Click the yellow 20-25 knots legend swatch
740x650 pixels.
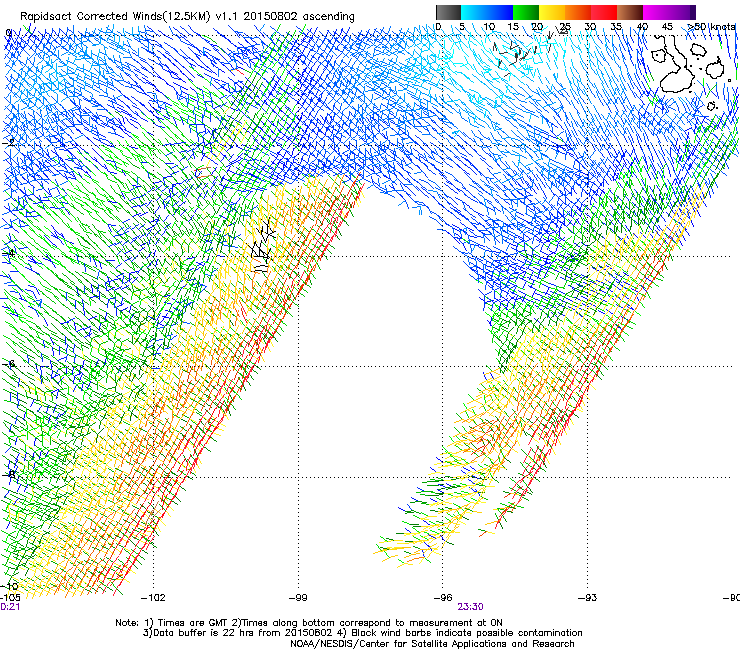552,12
